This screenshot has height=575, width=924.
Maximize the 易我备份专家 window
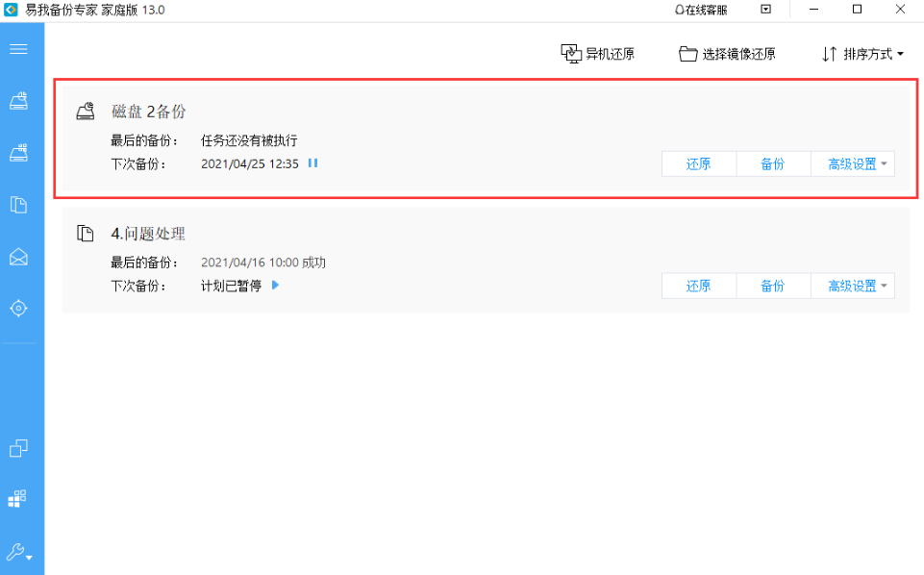tap(858, 10)
